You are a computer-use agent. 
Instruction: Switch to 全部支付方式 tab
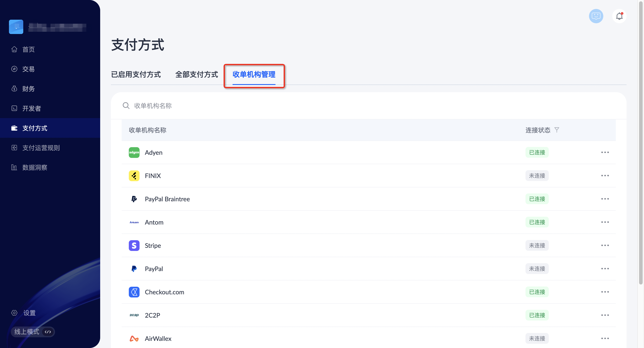[x=197, y=74]
